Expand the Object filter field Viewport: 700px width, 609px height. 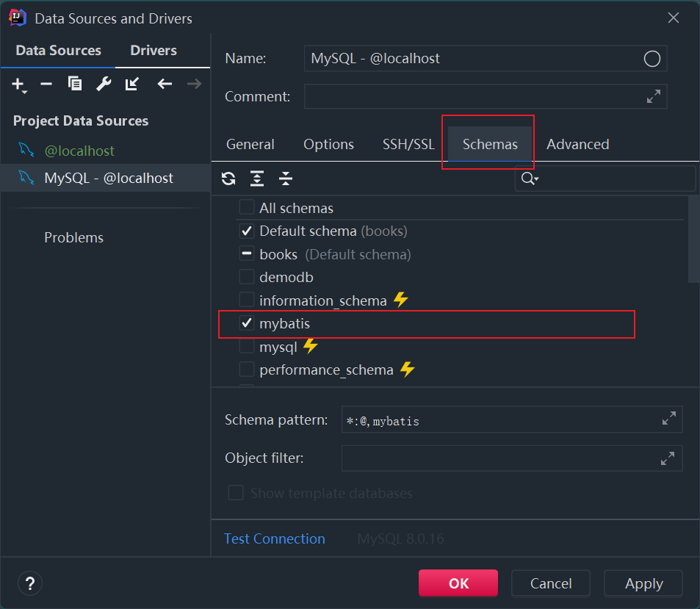(x=668, y=458)
